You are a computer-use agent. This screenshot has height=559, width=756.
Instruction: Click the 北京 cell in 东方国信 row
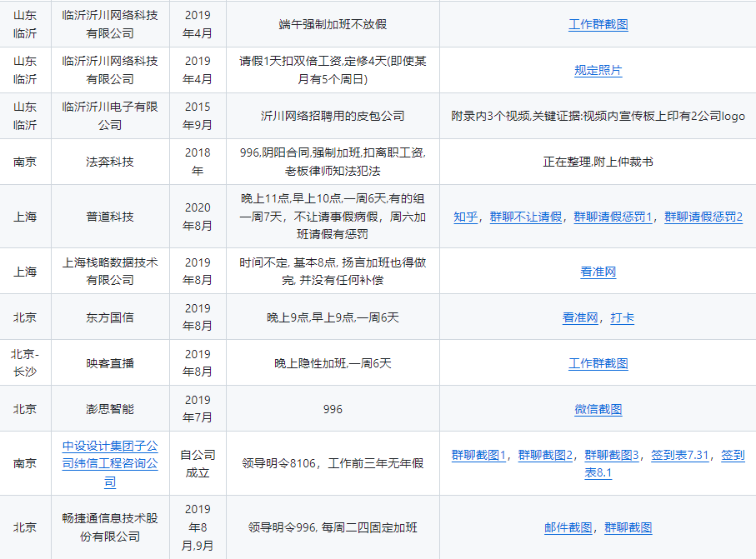(25, 317)
